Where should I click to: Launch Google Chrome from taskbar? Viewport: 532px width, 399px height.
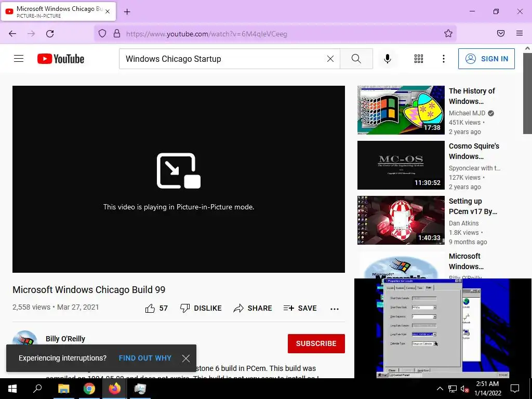[x=89, y=389]
